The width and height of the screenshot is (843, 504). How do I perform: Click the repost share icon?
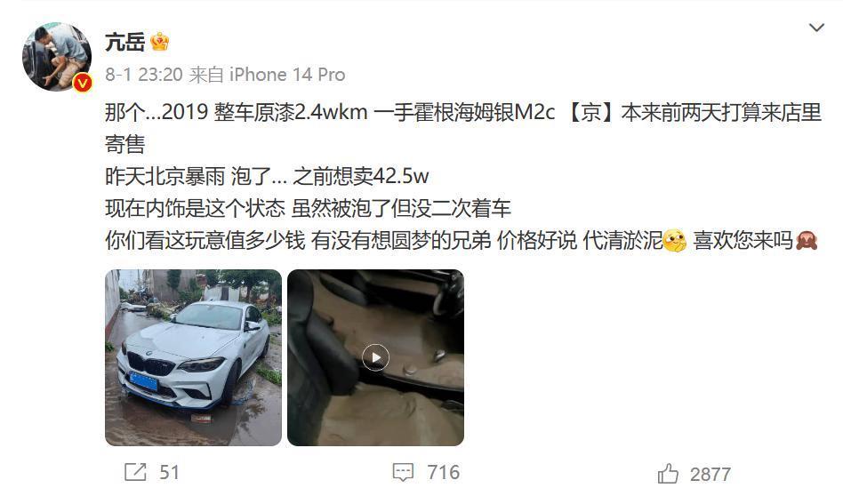pos(135,472)
